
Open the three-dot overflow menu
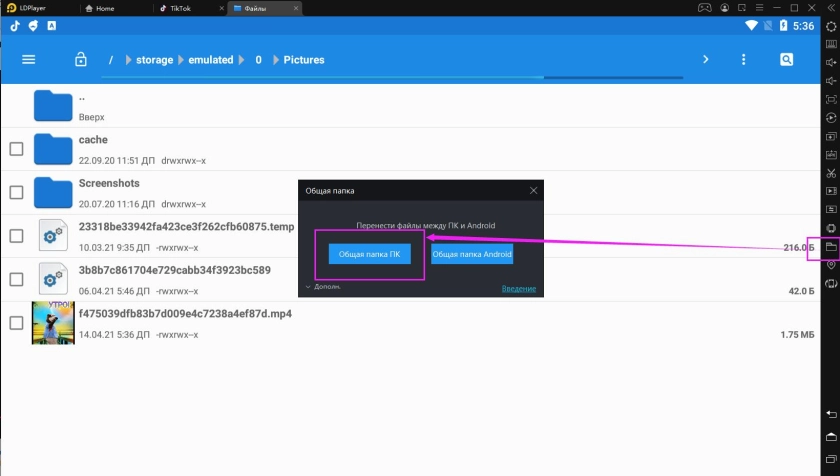point(743,60)
